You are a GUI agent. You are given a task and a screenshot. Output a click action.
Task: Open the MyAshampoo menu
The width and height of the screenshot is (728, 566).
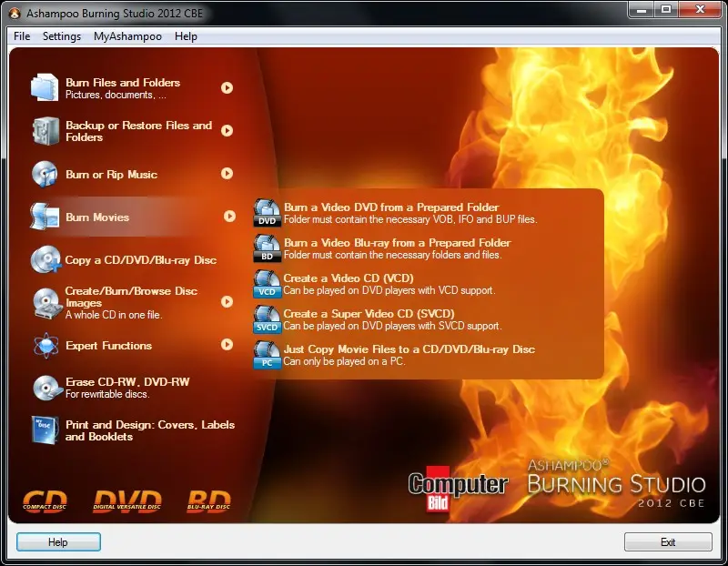[127, 36]
